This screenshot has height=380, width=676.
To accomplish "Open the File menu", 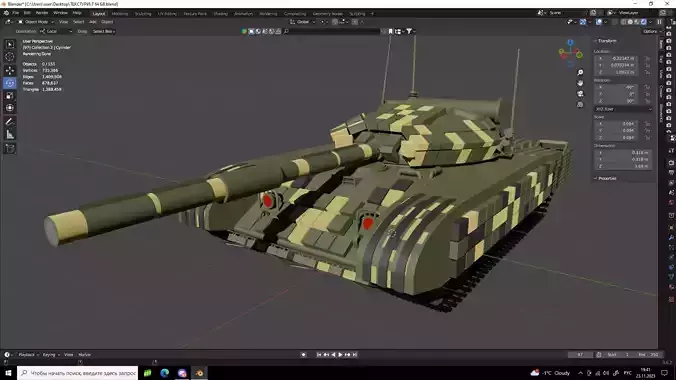I will click(16, 13).
